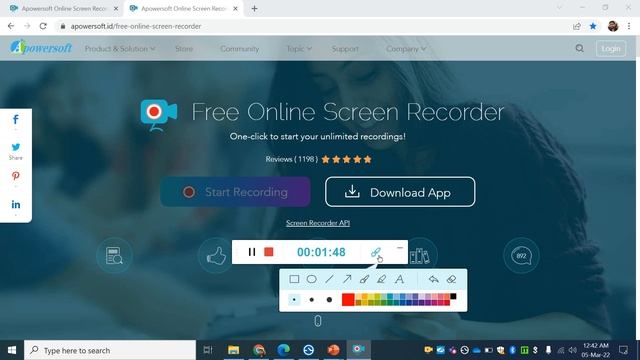Stop the recording with red square
Image resolution: width=640 pixels, height=360 pixels.
[x=269, y=252]
